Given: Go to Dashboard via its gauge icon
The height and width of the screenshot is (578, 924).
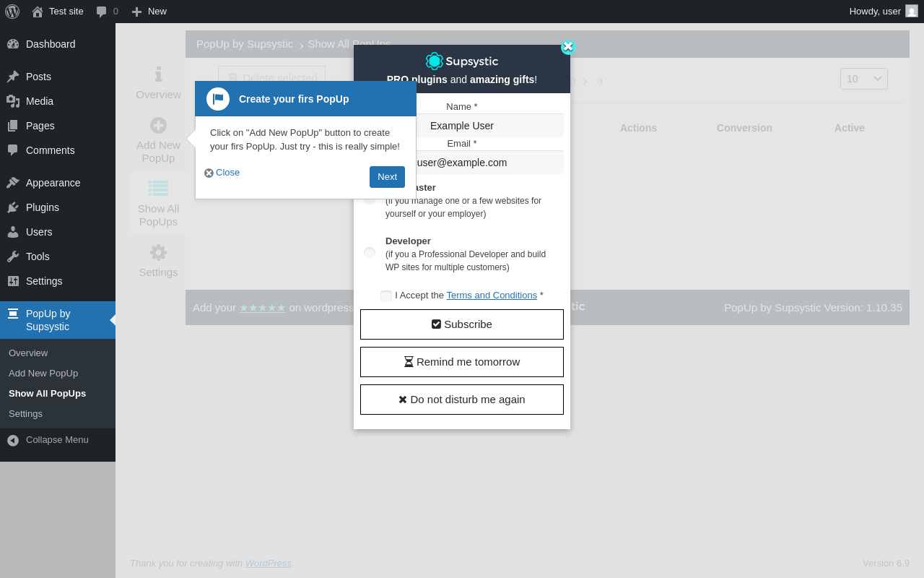Looking at the screenshot, I should (13, 44).
